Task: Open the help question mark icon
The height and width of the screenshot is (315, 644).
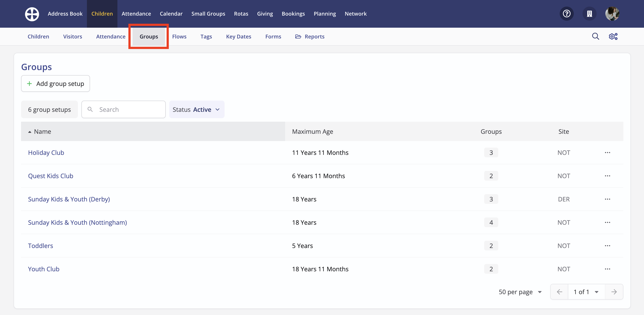Action: 567,14
